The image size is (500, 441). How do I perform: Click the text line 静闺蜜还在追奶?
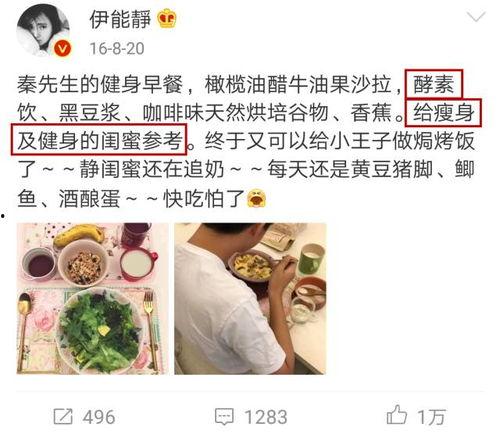click(152, 170)
